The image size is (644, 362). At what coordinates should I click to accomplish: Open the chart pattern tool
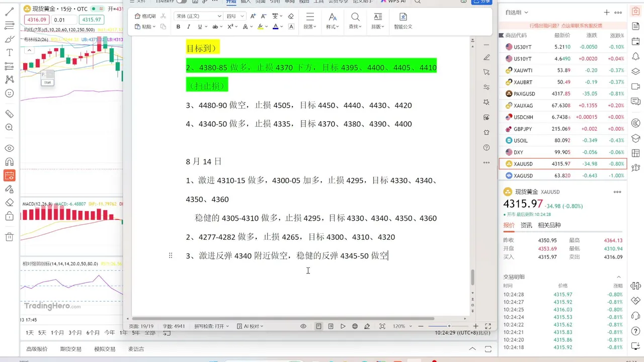9,79
